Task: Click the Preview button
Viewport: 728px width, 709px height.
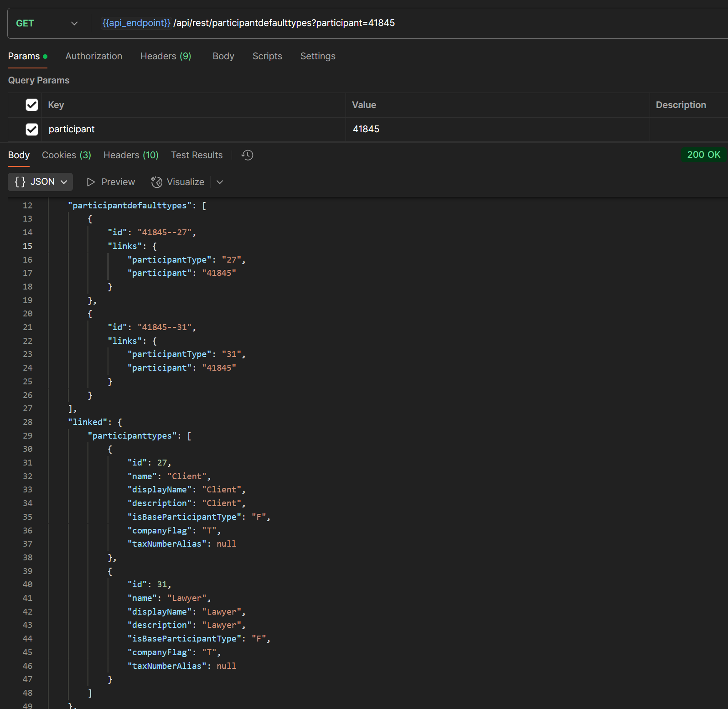Action: (111, 182)
